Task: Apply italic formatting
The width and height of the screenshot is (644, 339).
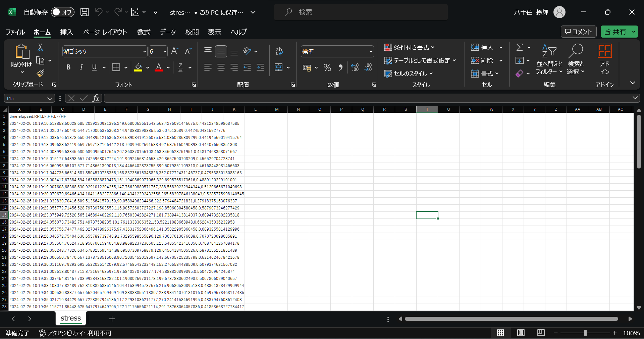Action: [x=81, y=67]
